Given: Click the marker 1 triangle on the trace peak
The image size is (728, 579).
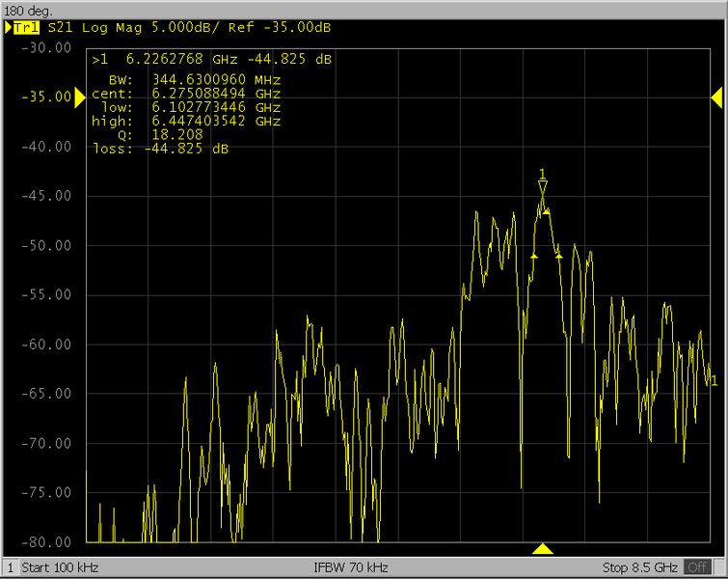Looking at the screenshot, I should [x=543, y=187].
